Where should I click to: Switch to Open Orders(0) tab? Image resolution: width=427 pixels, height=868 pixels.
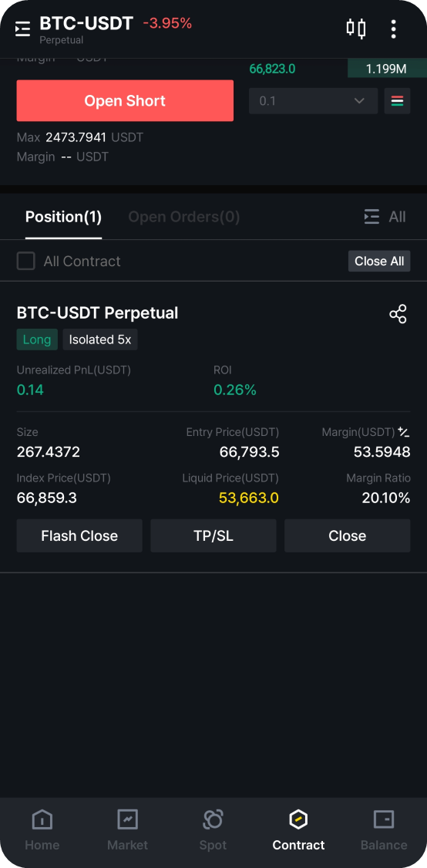click(184, 217)
